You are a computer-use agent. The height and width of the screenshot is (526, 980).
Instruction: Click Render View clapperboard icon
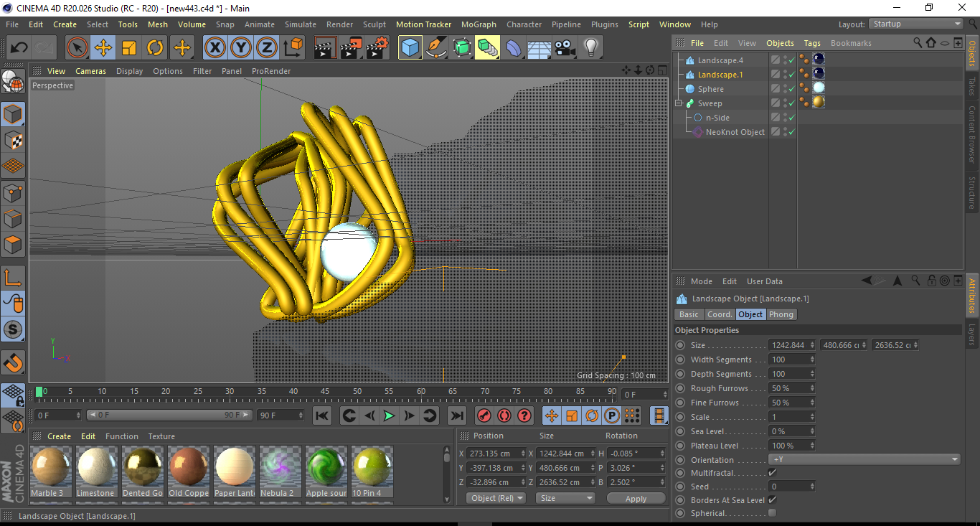click(x=325, y=48)
